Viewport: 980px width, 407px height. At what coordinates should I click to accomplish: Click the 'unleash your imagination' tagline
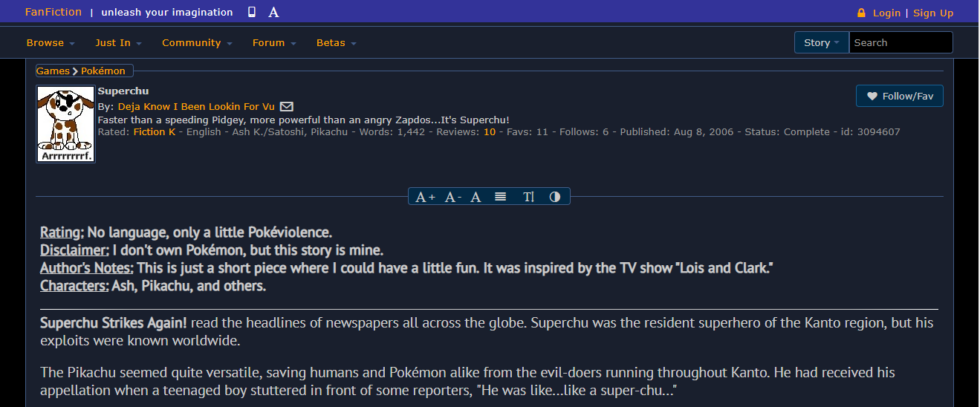coord(167,12)
